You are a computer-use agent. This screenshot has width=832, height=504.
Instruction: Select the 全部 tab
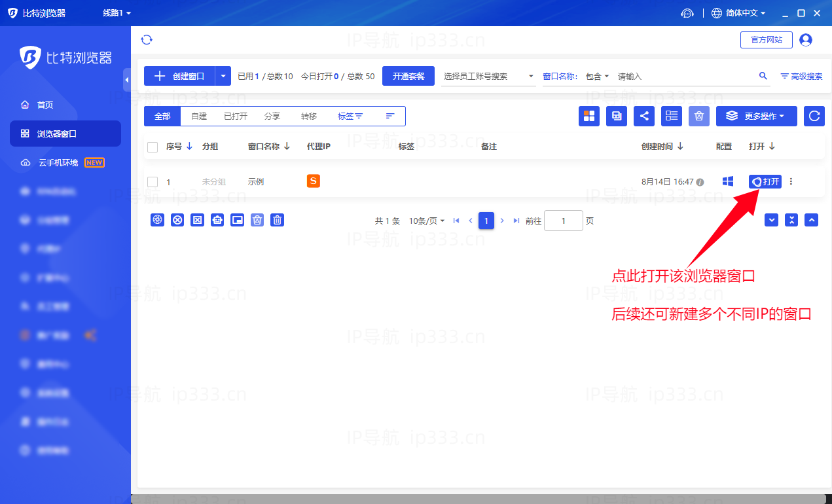pyautogui.click(x=162, y=116)
